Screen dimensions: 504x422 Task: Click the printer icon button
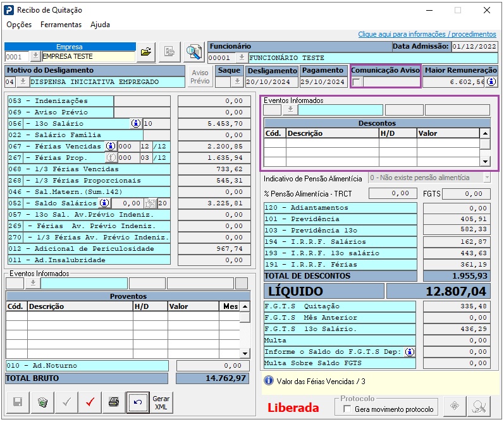click(x=113, y=401)
